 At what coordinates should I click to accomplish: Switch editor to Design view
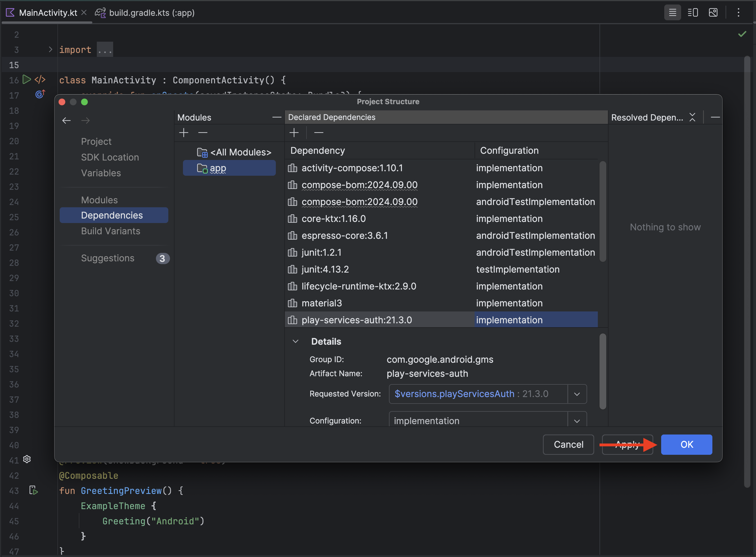click(x=713, y=12)
